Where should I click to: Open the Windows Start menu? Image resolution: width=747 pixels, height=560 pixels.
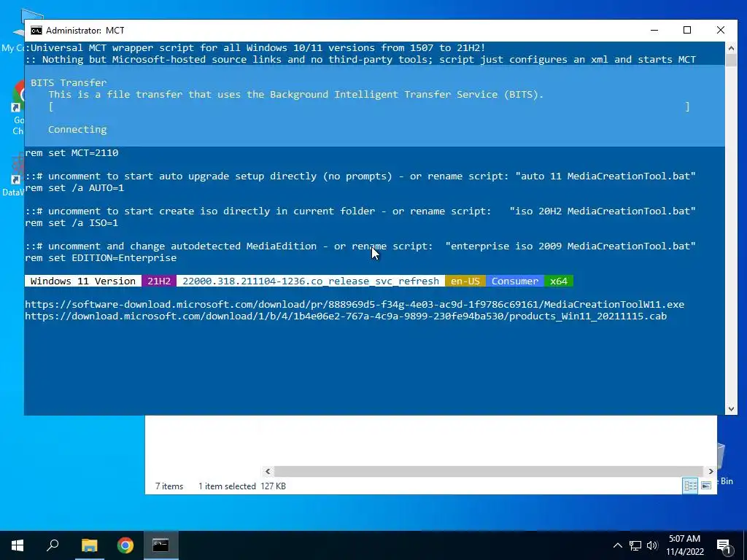18,545
